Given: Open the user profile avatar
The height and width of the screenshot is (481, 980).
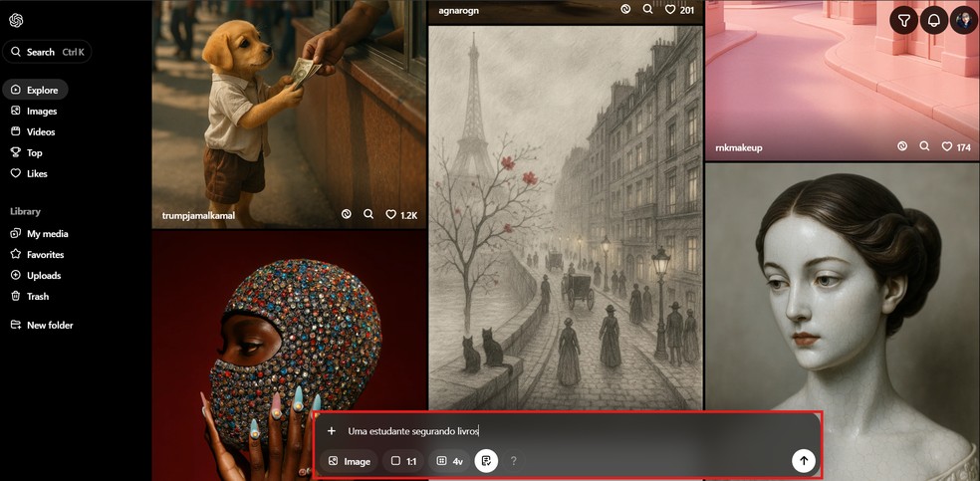Looking at the screenshot, I should (963, 21).
